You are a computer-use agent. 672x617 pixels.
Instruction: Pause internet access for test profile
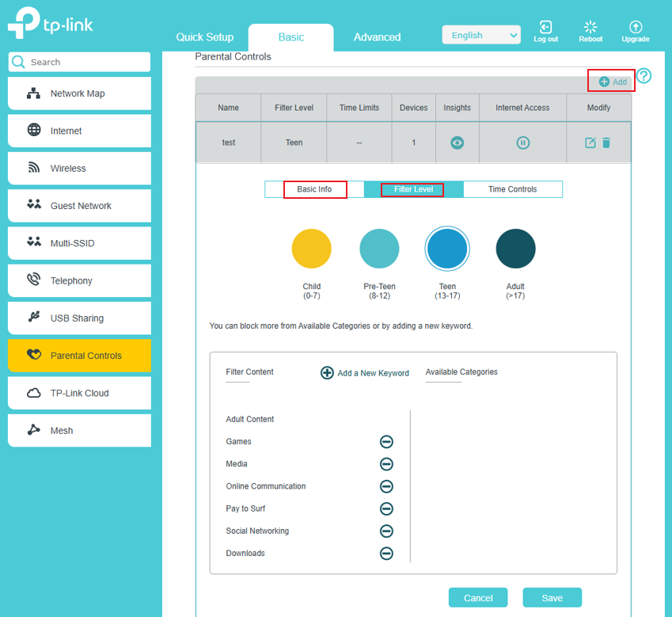(522, 143)
